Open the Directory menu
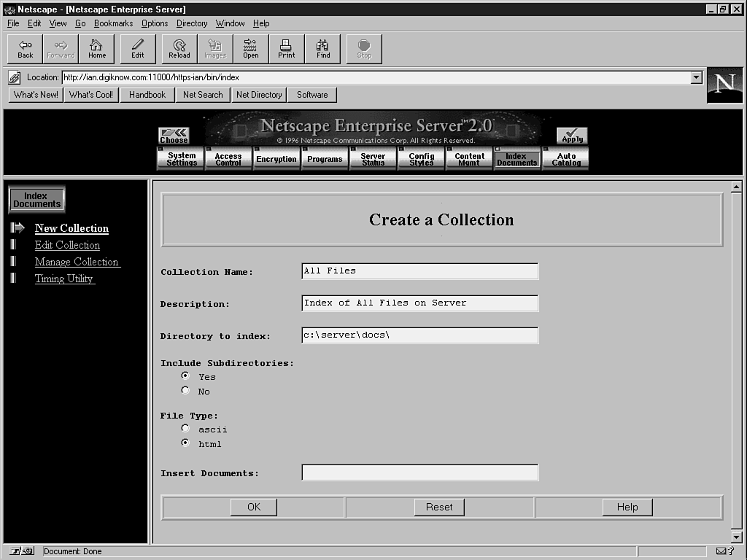 [192, 23]
